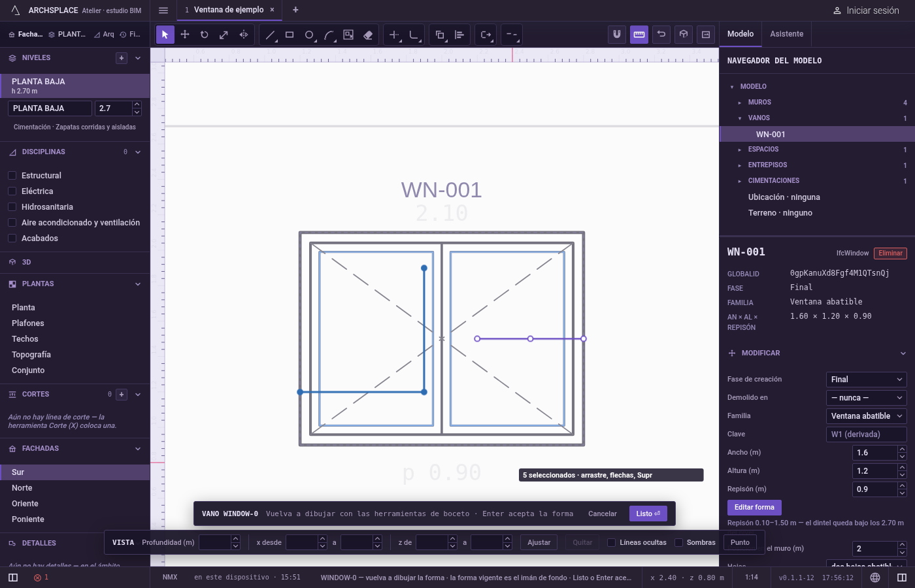The height and width of the screenshot is (588, 915).
Task: Open the Fase de creación dropdown
Action: 867,380
